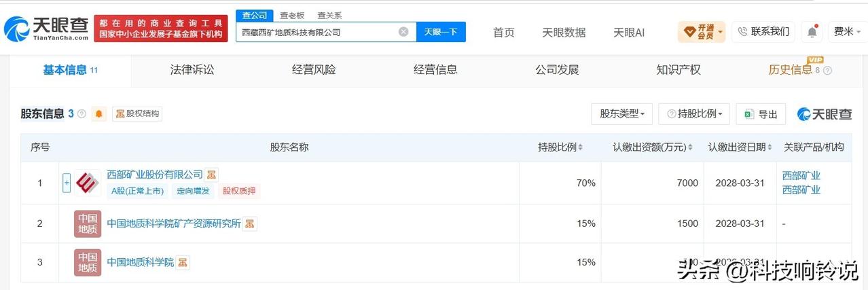868x290 pixels.
Task: Switch to 法律诉讼 tab
Action: click(192, 69)
